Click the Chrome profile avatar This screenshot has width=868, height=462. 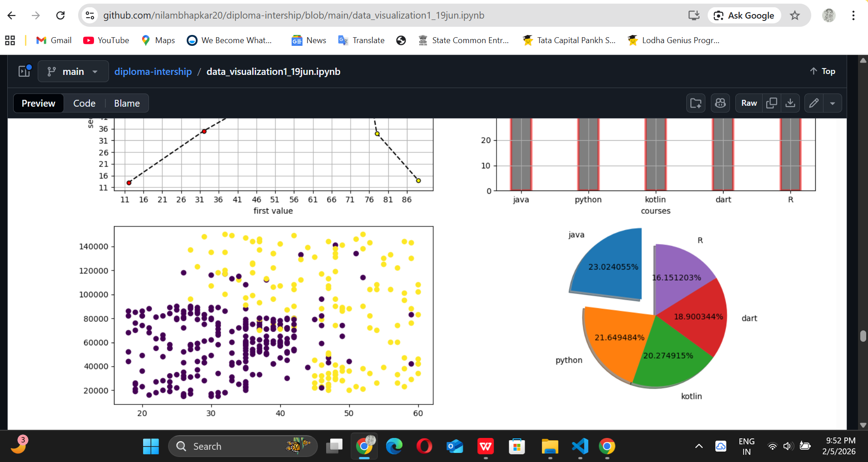(x=828, y=15)
